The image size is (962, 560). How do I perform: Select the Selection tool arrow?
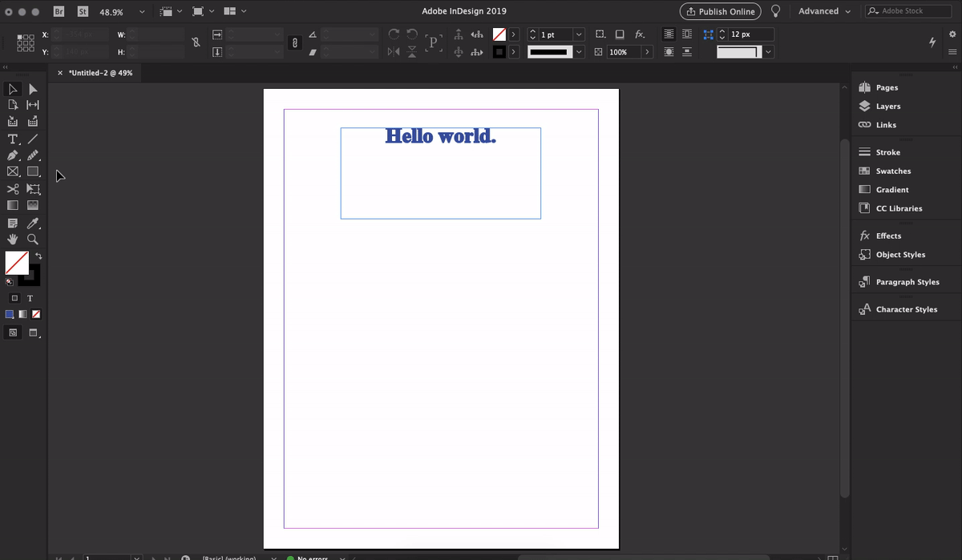pyautogui.click(x=13, y=89)
